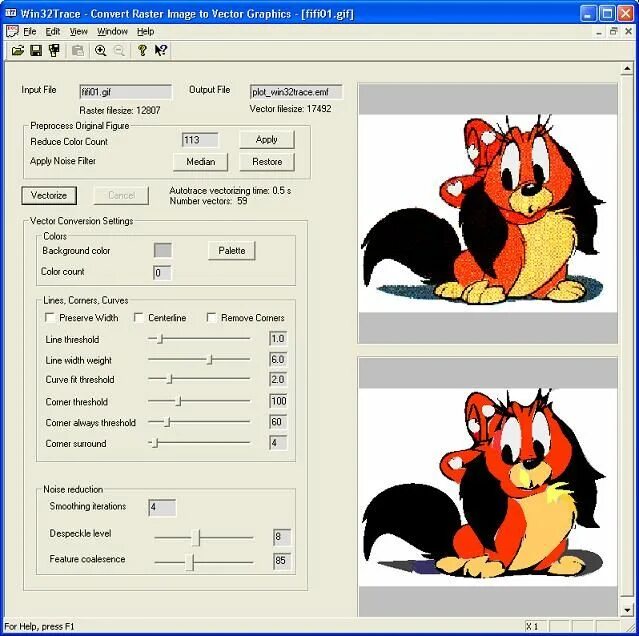Focus the Output File name field

[x=296, y=92]
